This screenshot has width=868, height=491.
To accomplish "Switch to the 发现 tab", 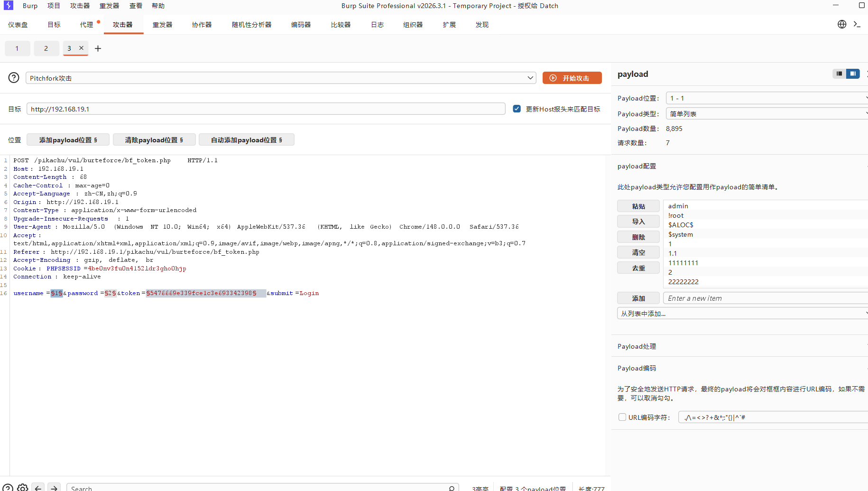I will pyautogui.click(x=482, y=25).
